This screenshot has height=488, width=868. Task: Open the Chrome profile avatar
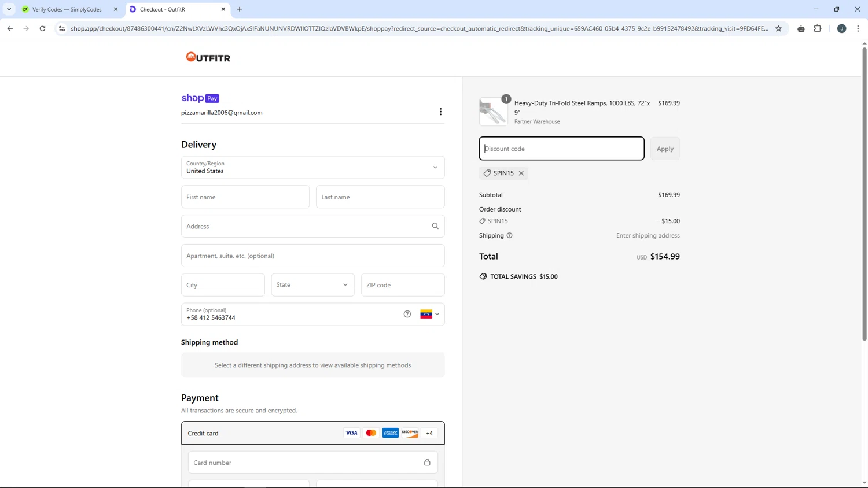842,28
